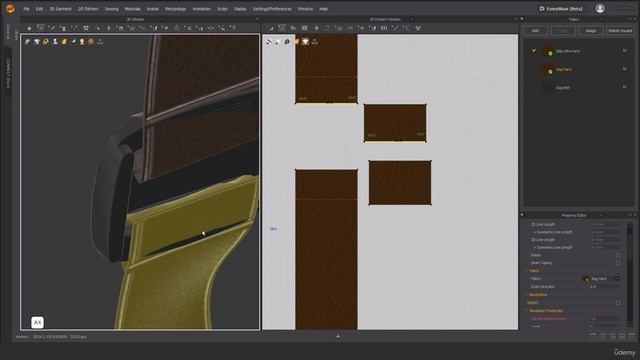Select the 3D Window tab
The width and height of the screenshot is (640, 360).
point(135,19)
